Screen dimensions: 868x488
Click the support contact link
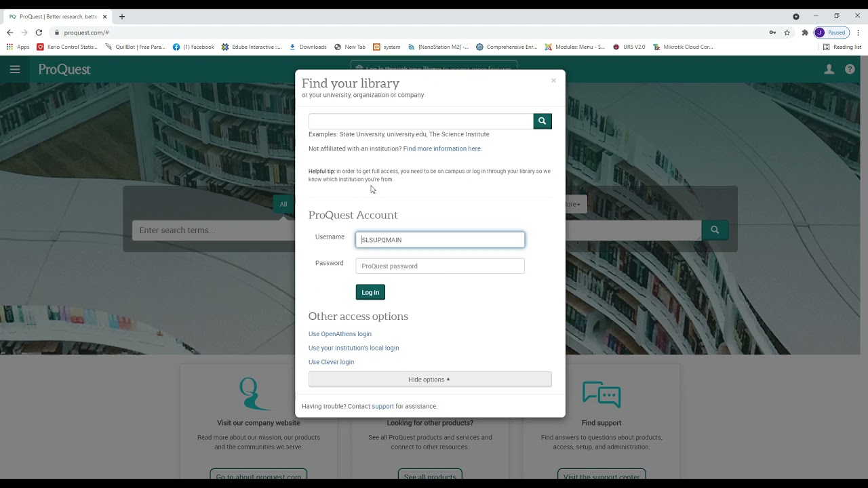point(382,407)
